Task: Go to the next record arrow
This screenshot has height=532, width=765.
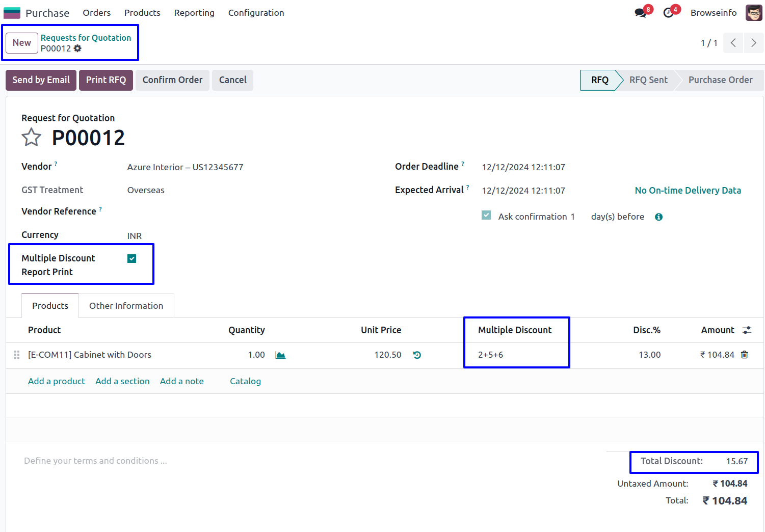Action: click(753, 43)
